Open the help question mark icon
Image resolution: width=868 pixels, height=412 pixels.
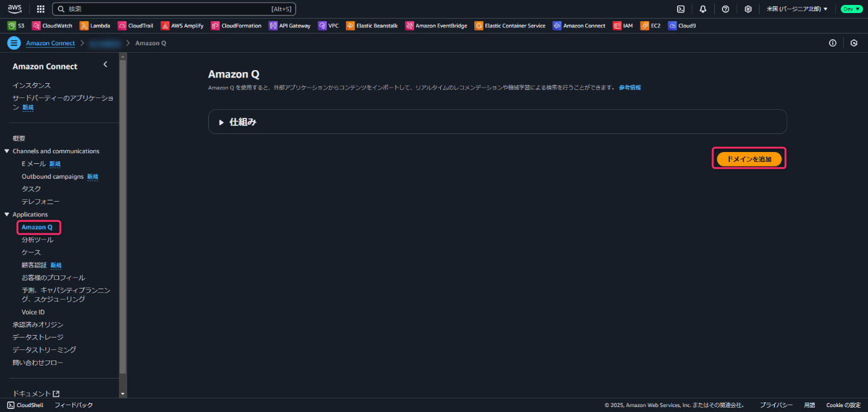coord(725,9)
